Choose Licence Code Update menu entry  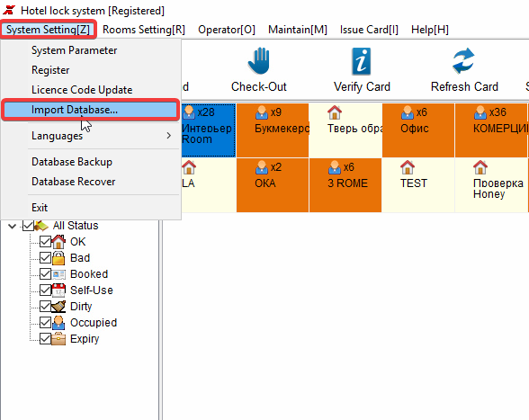click(x=90, y=90)
